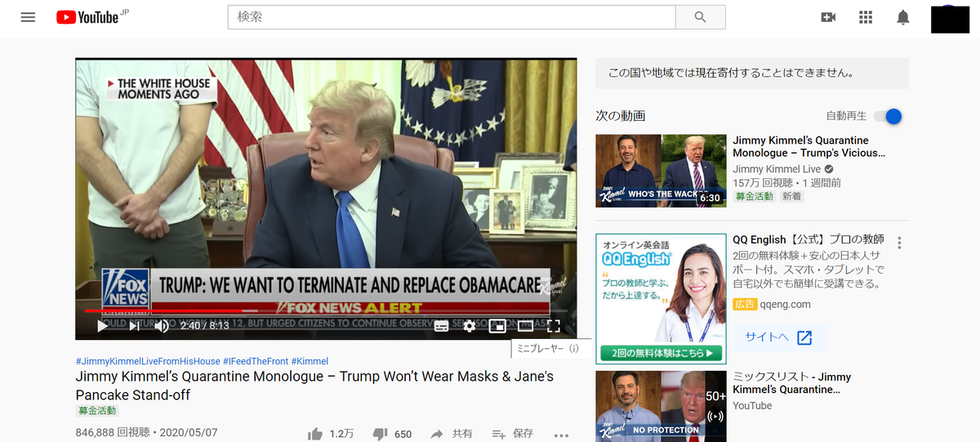Open the #JimmyKimmelLiveFromHisHouse hashtag

click(x=147, y=361)
